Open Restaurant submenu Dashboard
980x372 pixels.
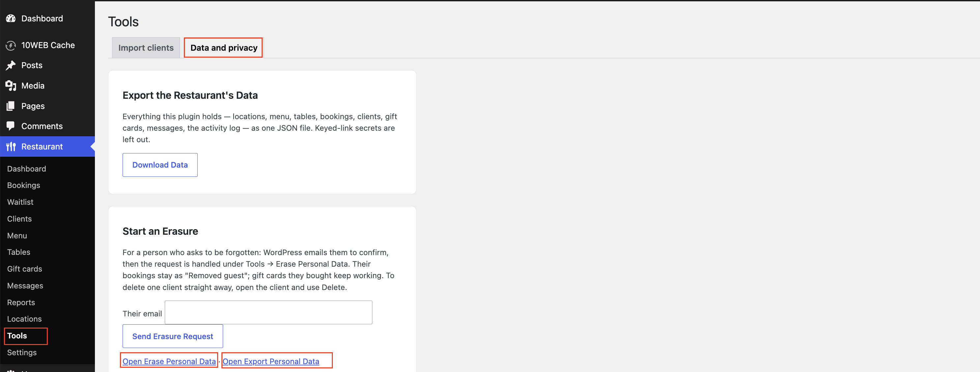(x=27, y=169)
